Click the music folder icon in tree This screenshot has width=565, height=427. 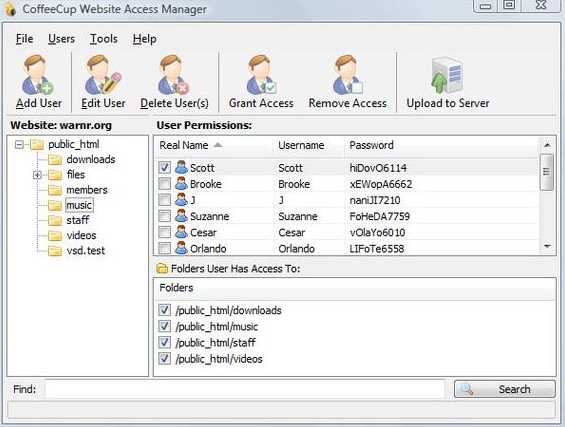tap(55, 205)
